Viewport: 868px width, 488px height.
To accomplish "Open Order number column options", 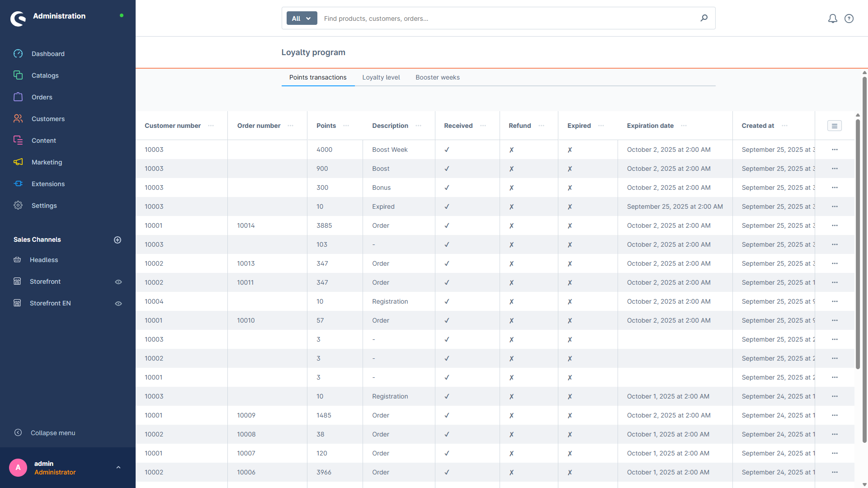I will 291,126.
